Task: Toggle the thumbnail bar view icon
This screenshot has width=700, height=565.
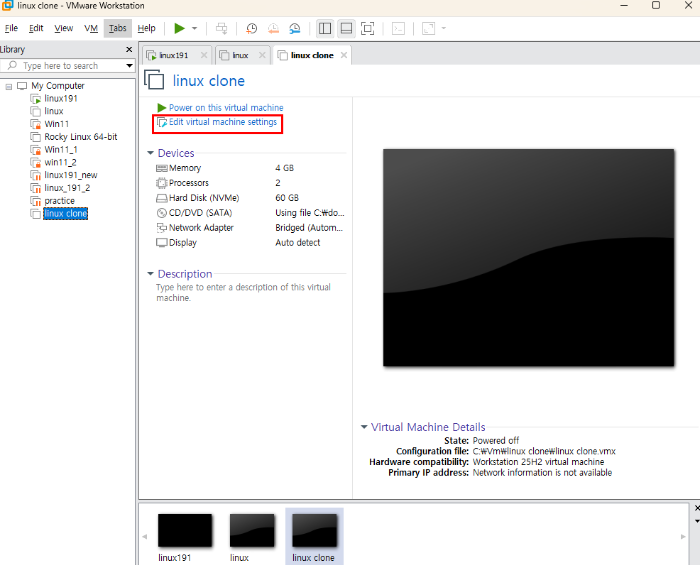Action: pyautogui.click(x=346, y=29)
